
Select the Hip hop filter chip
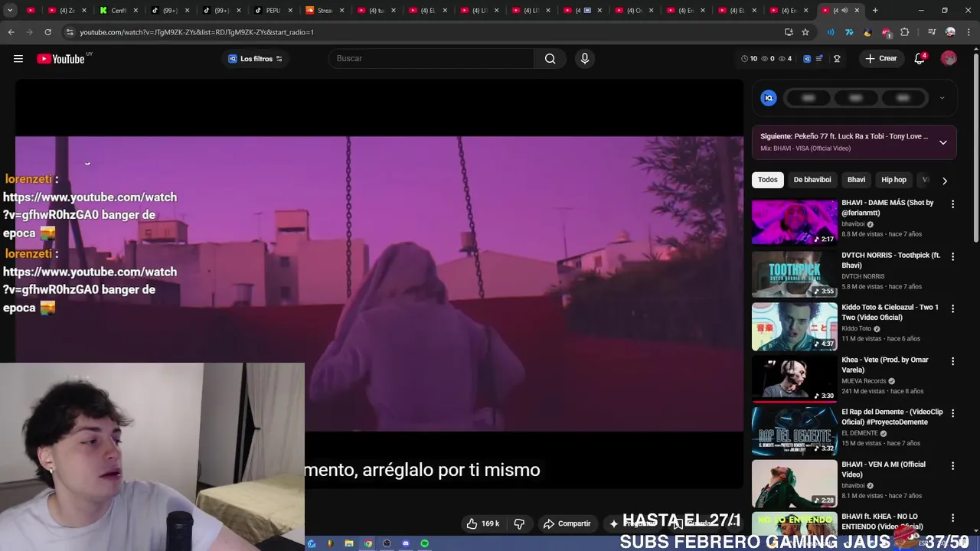[x=893, y=180]
